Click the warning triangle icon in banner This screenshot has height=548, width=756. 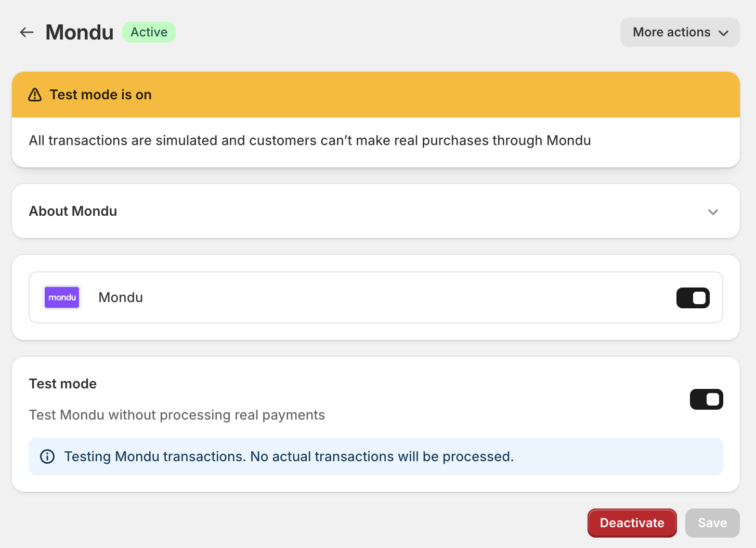click(35, 95)
